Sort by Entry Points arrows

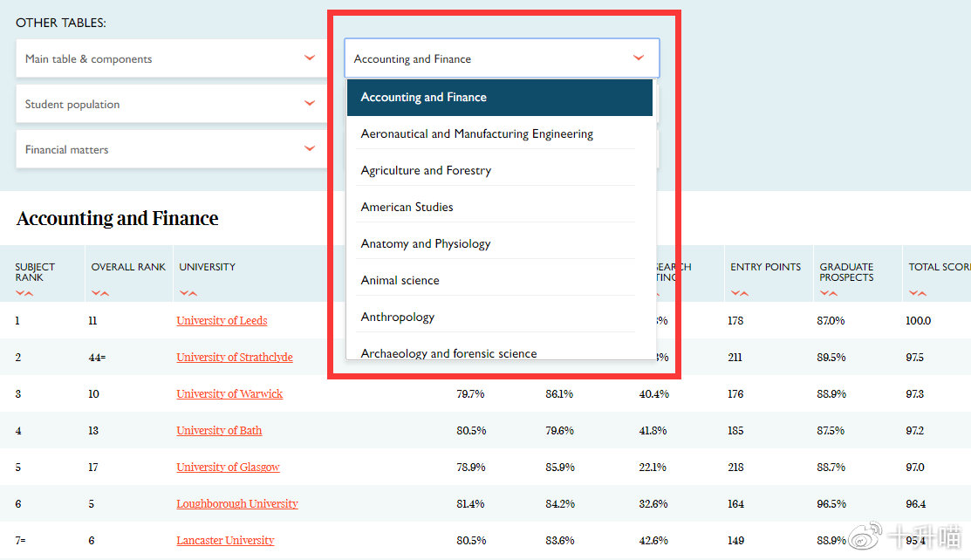pyautogui.click(x=740, y=293)
